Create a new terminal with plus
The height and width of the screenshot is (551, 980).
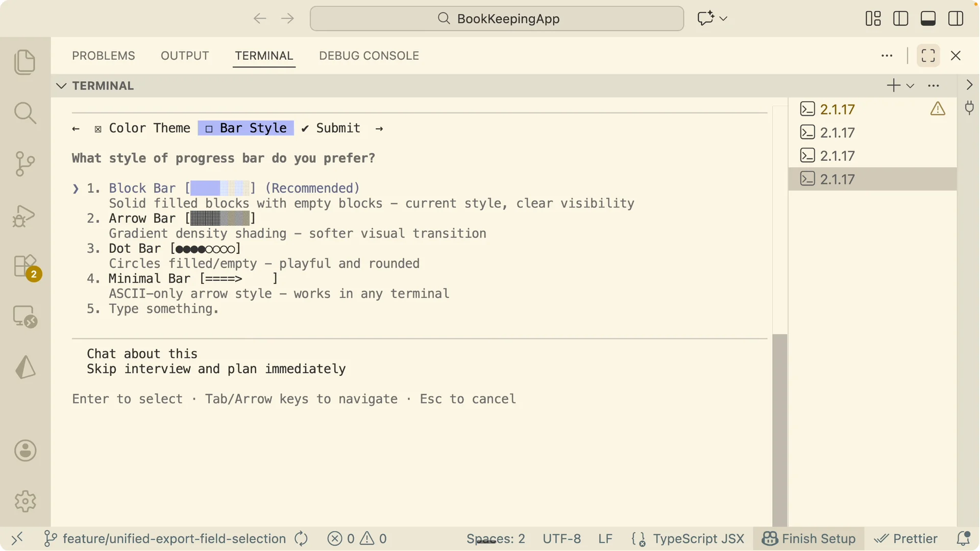pos(893,85)
